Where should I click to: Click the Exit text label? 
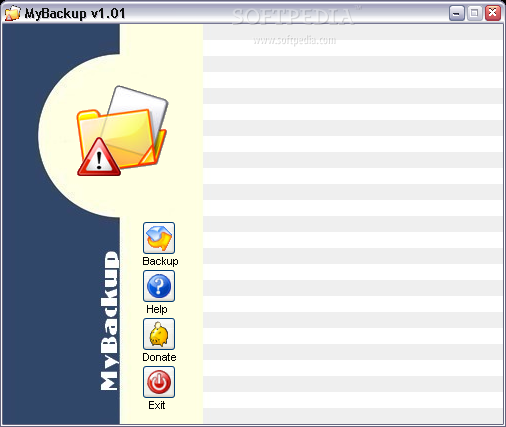point(157,405)
